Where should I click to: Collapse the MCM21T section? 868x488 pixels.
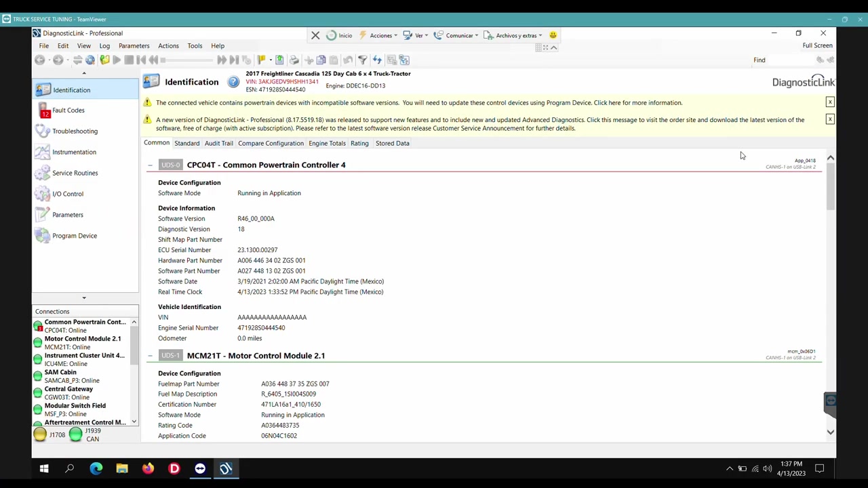click(x=150, y=356)
